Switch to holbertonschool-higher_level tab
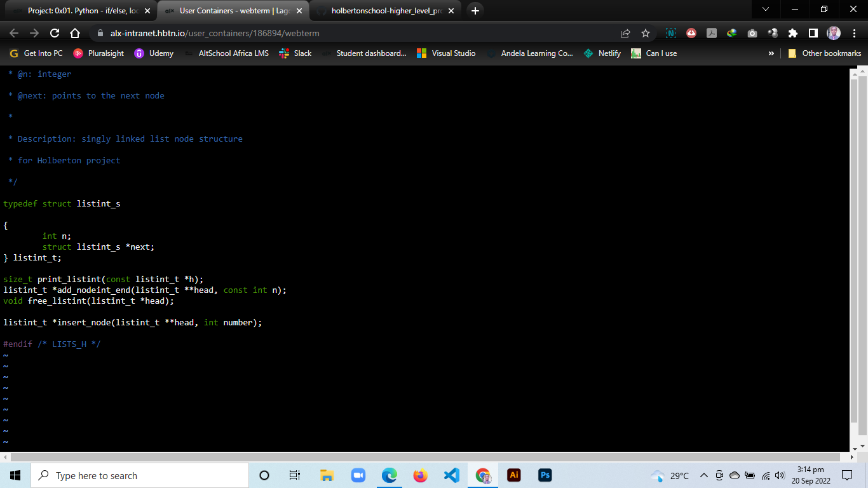Viewport: 868px width, 488px height. pos(386,11)
